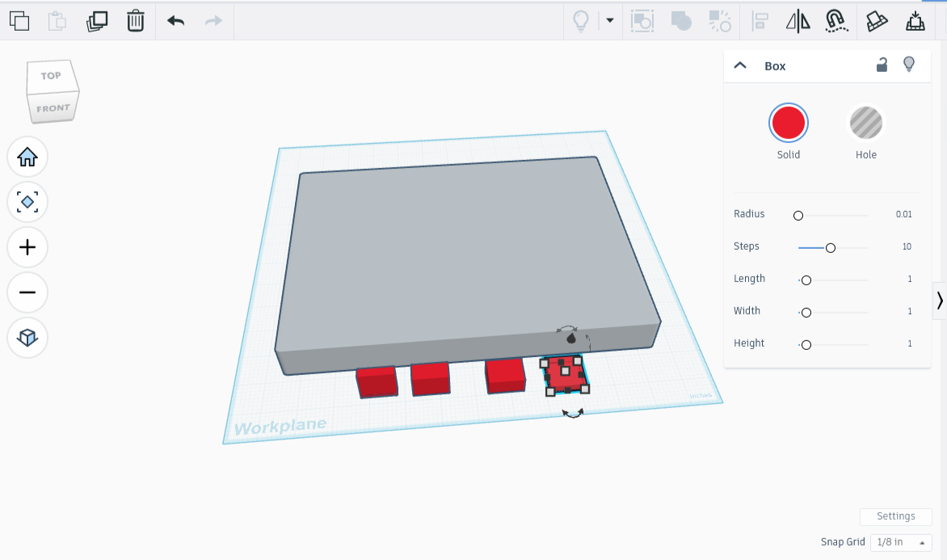This screenshot has height=560, width=947.
Task: Click the Radius value 0.01
Action: pyautogui.click(x=903, y=214)
